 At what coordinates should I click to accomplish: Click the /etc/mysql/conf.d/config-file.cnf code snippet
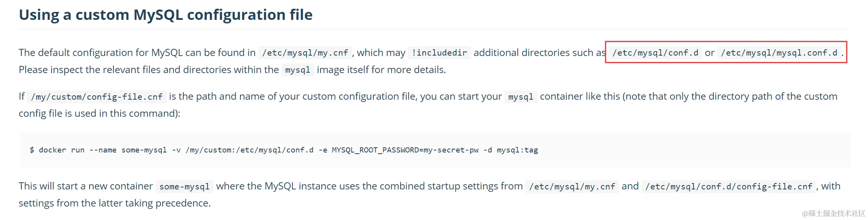pos(729,186)
